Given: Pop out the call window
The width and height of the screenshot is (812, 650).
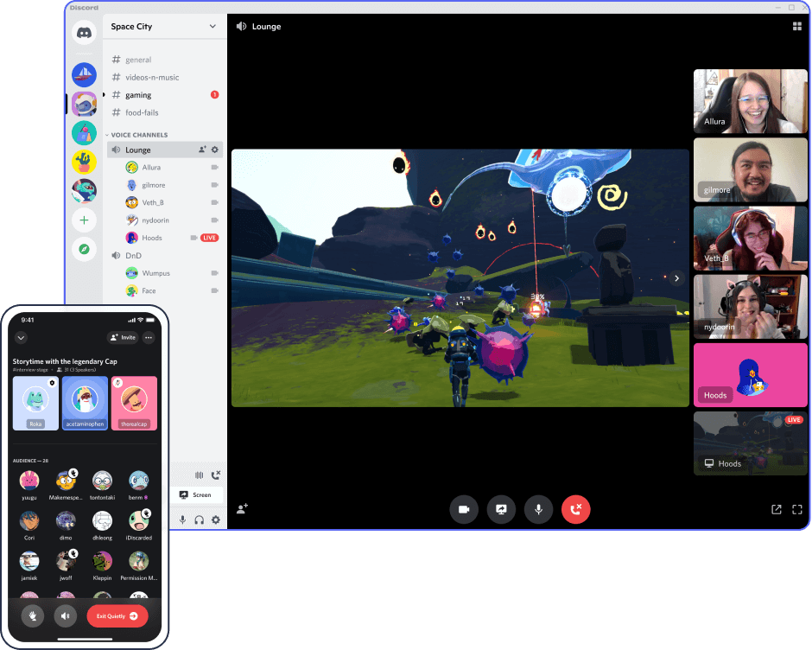Looking at the screenshot, I should click(776, 510).
